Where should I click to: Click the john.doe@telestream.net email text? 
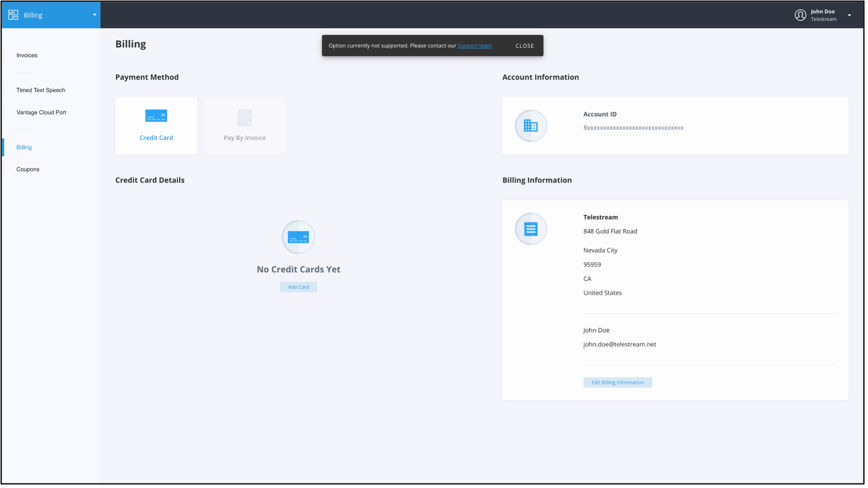(x=619, y=344)
